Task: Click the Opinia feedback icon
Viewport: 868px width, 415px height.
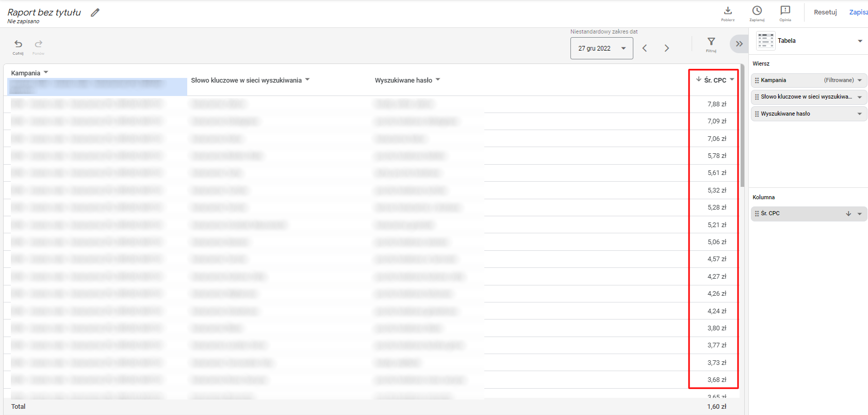Action: pos(785,10)
